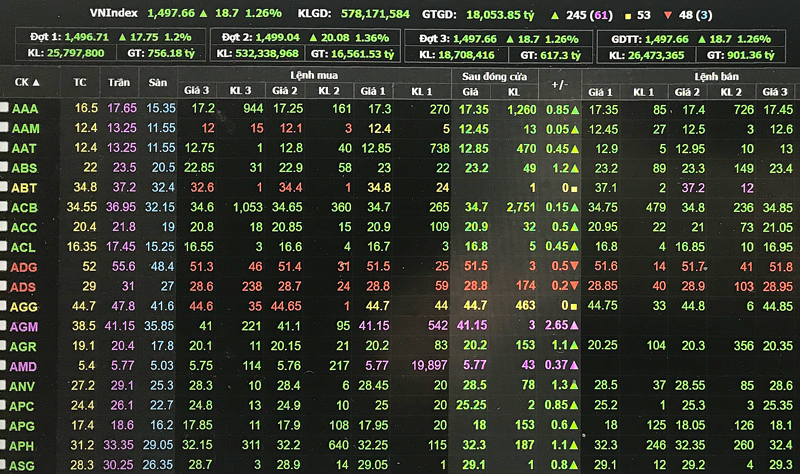The height and width of the screenshot is (474, 800).
Task: Click Giá 3 header under Lệnh mua
Action: (196, 90)
